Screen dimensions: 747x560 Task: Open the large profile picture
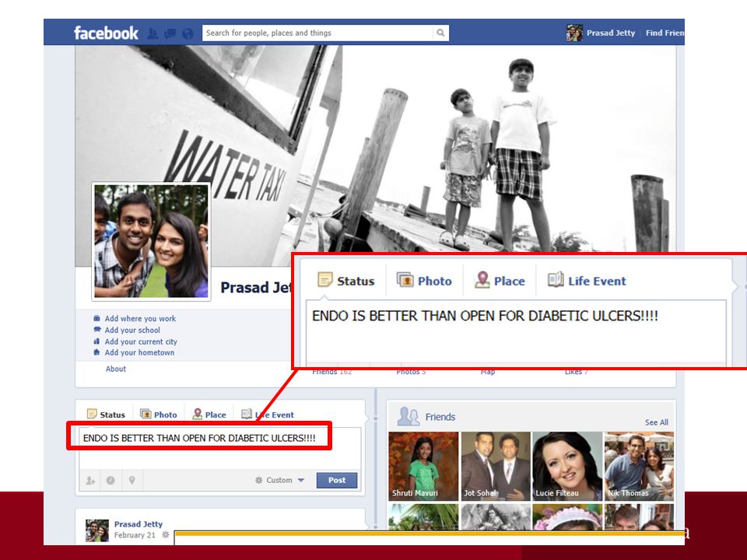click(151, 241)
